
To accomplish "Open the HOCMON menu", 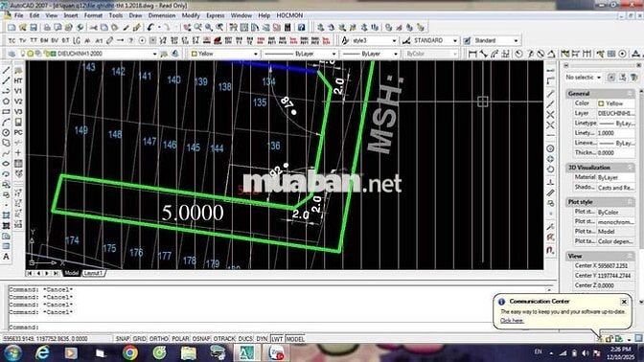I will [x=289, y=15].
